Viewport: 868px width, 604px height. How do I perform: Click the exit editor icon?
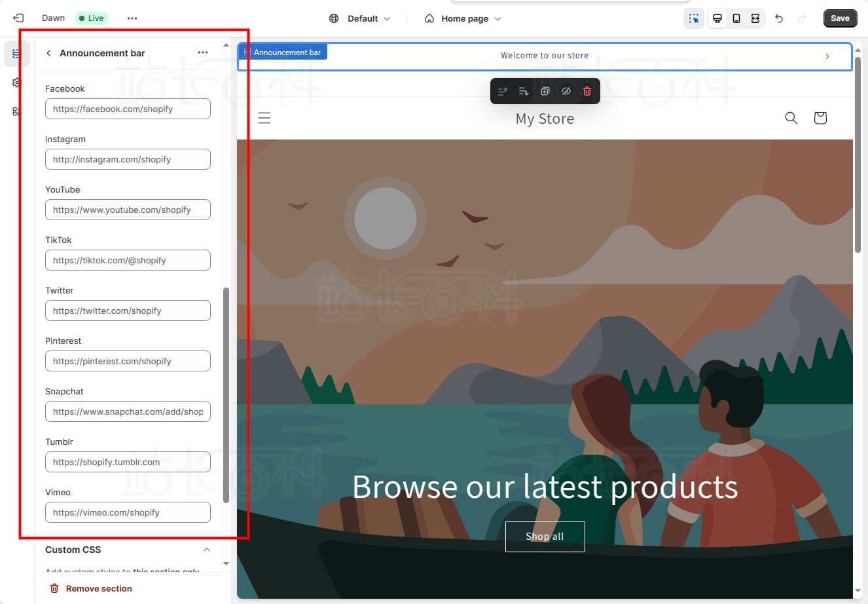(18, 18)
